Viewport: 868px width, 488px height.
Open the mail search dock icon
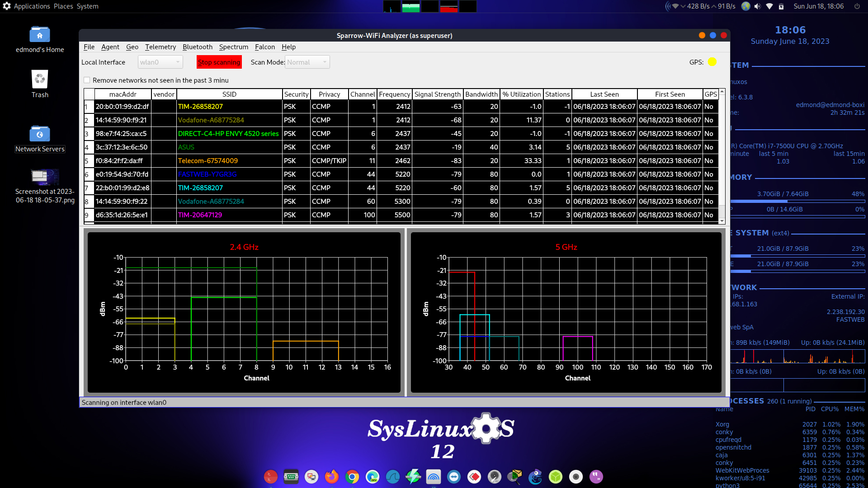click(515, 477)
